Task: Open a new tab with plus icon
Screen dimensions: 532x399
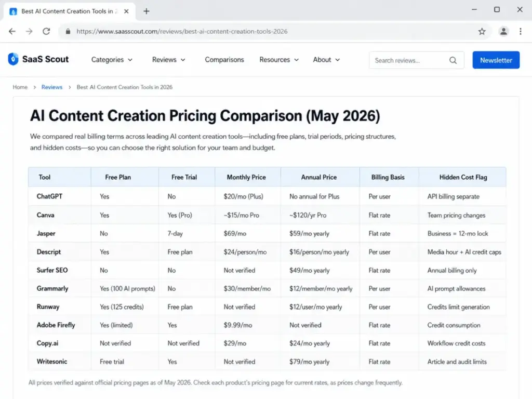Action: tap(146, 11)
